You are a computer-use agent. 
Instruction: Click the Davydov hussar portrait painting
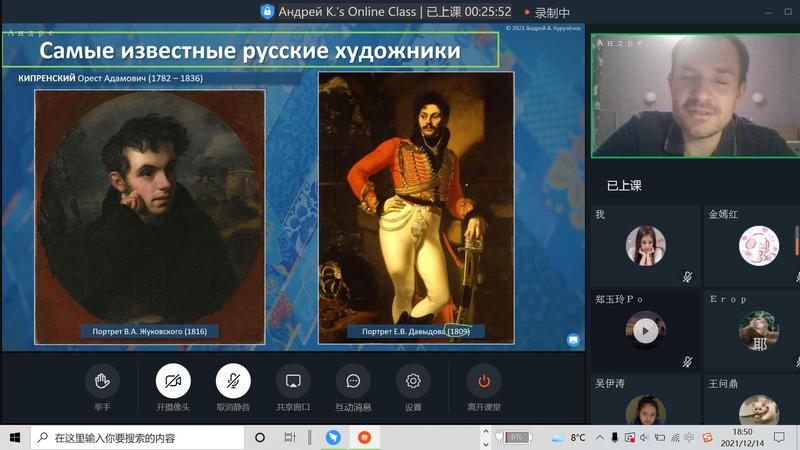416,208
